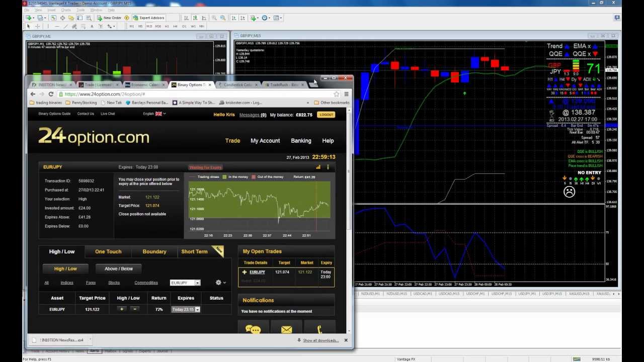Open Live Chat link
This screenshot has width=644, height=362.
[x=108, y=114]
